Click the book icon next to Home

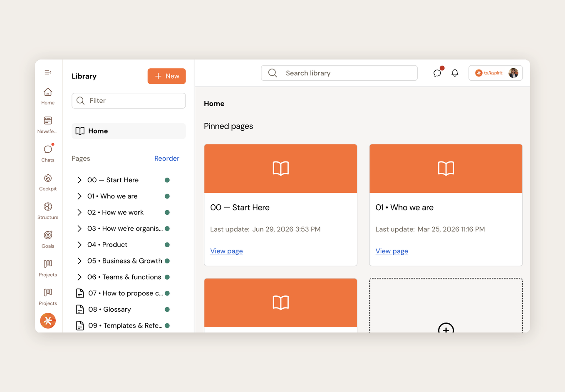point(80,131)
